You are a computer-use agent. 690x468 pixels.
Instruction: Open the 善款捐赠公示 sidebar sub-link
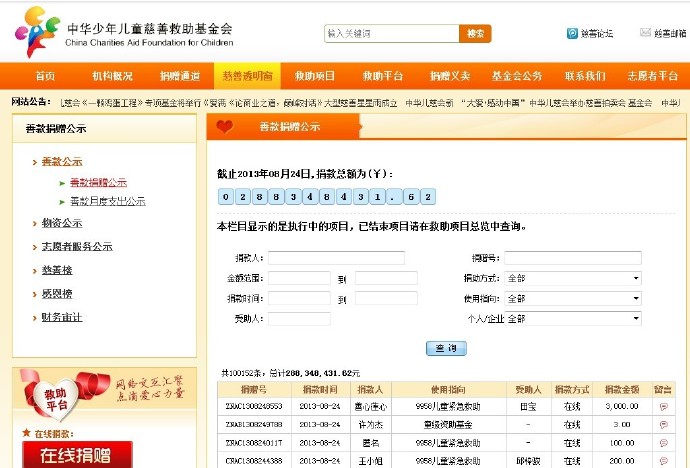pyautogui.click(x=99, y=182)
